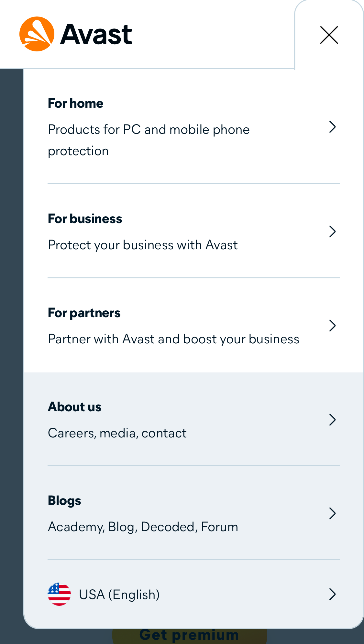Click Products for PC and mobile phone protection

coord(149,140)
